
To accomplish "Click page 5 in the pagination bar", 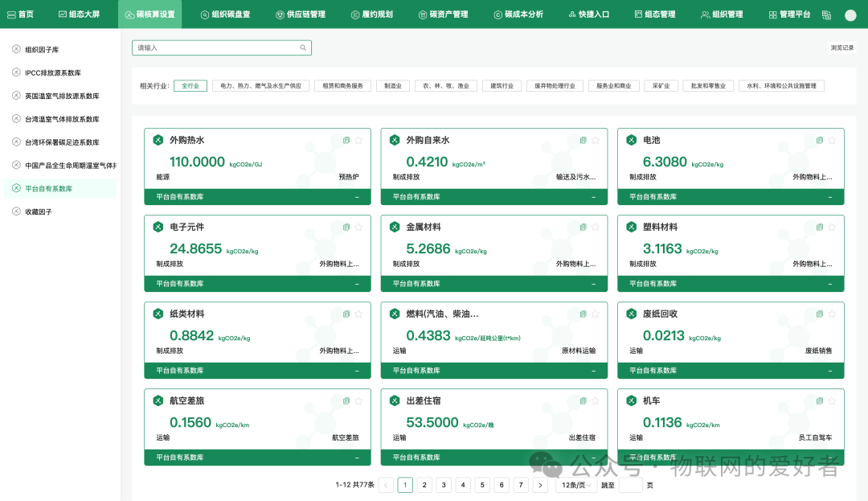I will coord(482,485).
